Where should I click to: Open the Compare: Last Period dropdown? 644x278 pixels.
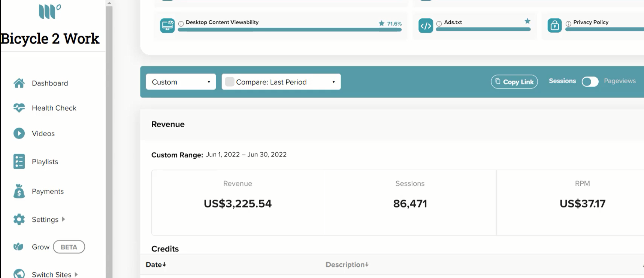click(x=281, y=82)
